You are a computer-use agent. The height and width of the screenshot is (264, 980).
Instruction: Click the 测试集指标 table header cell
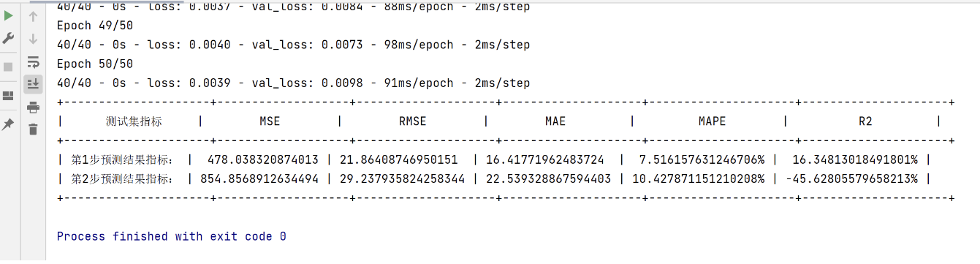134,121
